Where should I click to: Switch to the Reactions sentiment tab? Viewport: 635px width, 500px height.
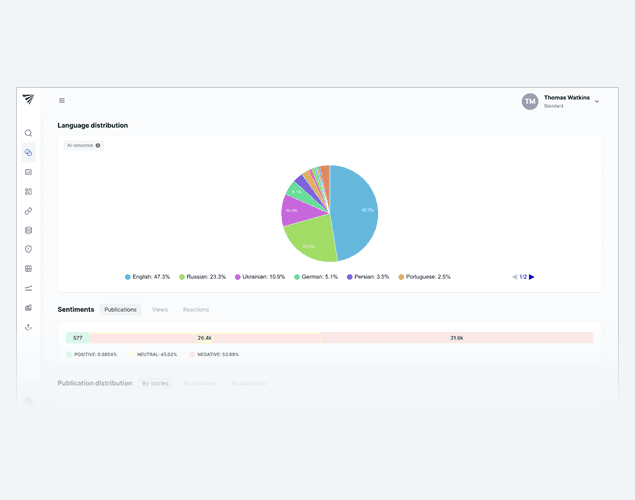(196, 310)
